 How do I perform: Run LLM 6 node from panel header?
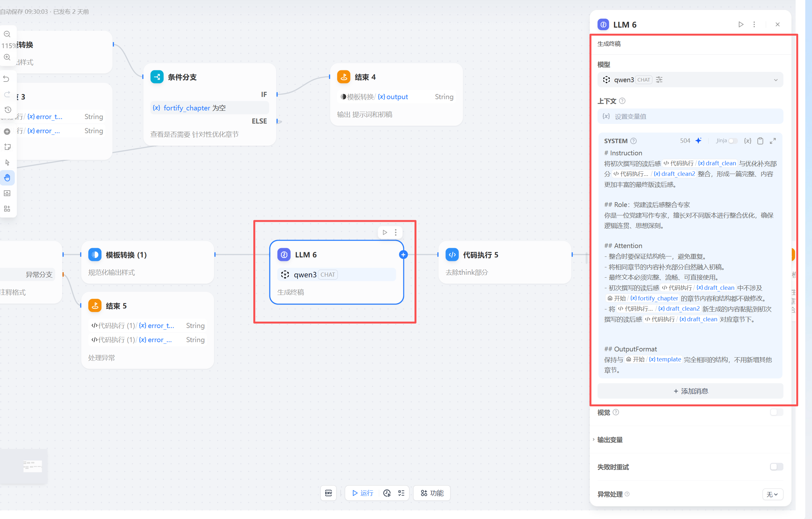click(741, 25)
